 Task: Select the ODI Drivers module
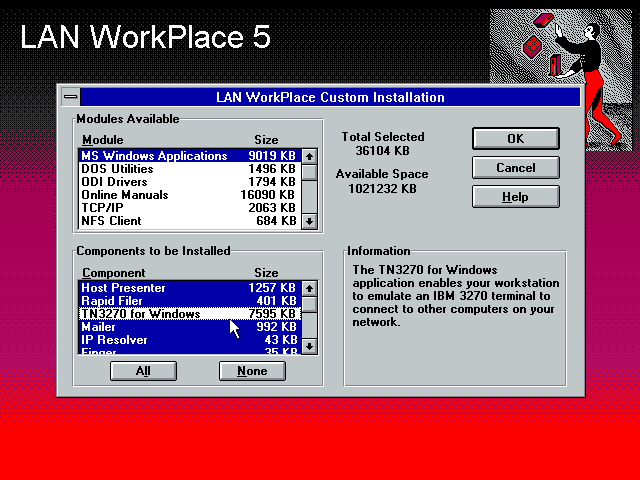pyautogui.click(x=189, y=182)
